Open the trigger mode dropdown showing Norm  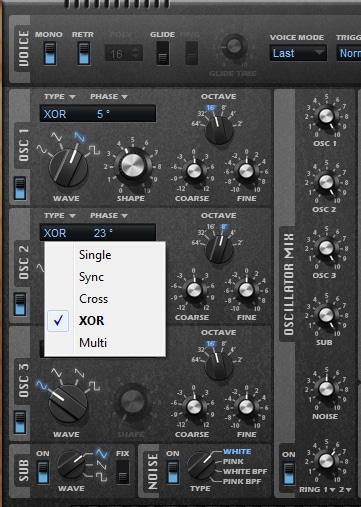point(349,53)
